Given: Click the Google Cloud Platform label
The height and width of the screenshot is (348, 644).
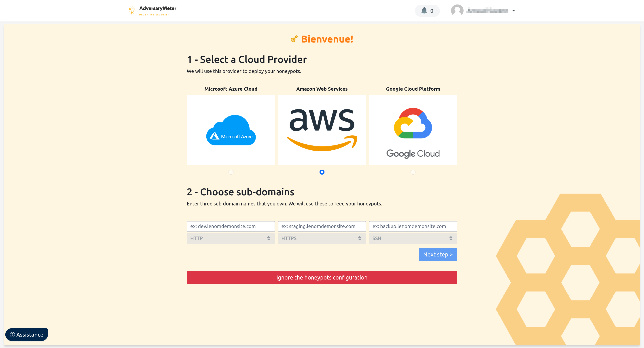Looking at the screenshot, I should tap(413, 89).
